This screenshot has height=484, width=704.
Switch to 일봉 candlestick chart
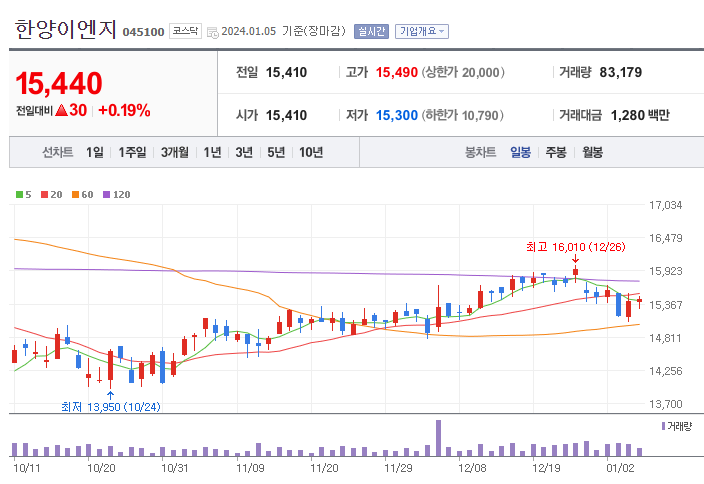pos(520,153)
